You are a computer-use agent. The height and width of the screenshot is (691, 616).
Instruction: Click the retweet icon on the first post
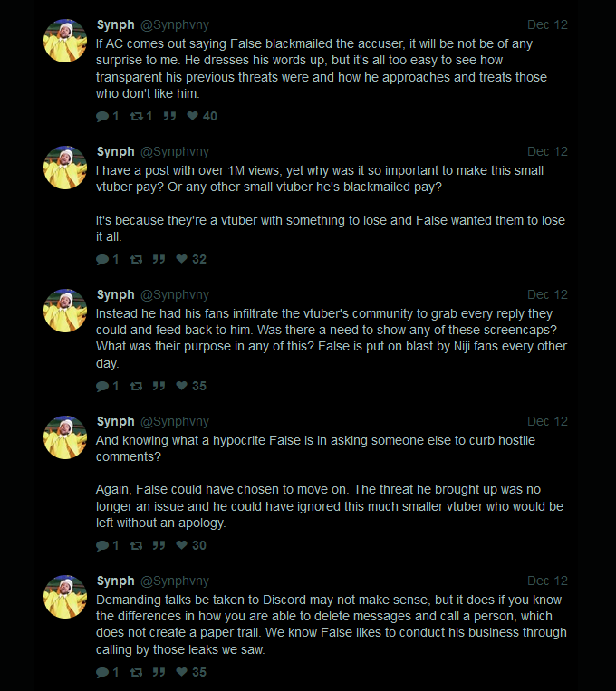(136, 116)
